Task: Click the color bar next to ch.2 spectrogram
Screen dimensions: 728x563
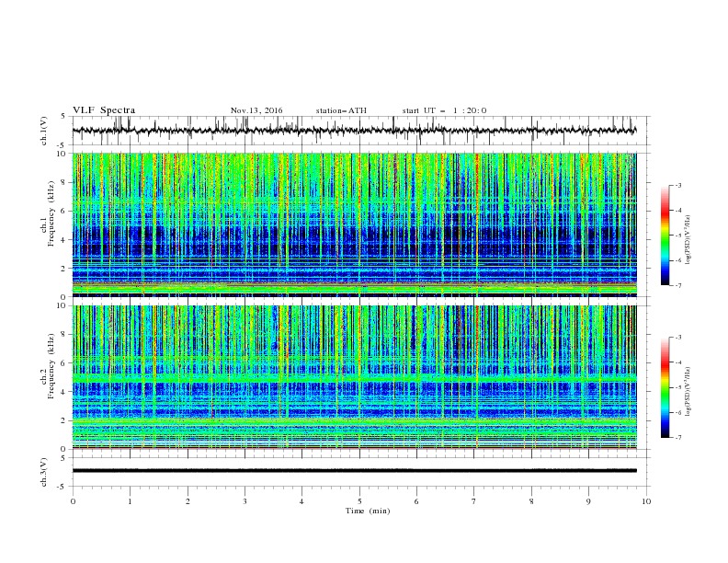Action: tap(665, 387)
